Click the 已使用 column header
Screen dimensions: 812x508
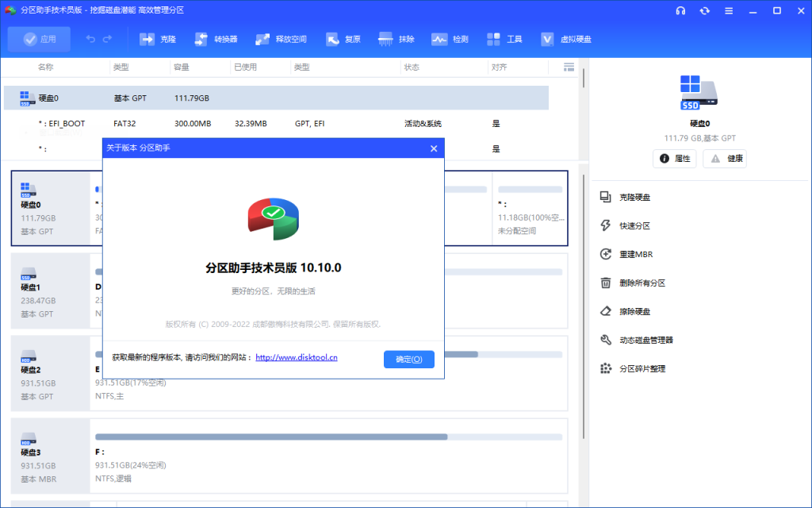[245, 67]
